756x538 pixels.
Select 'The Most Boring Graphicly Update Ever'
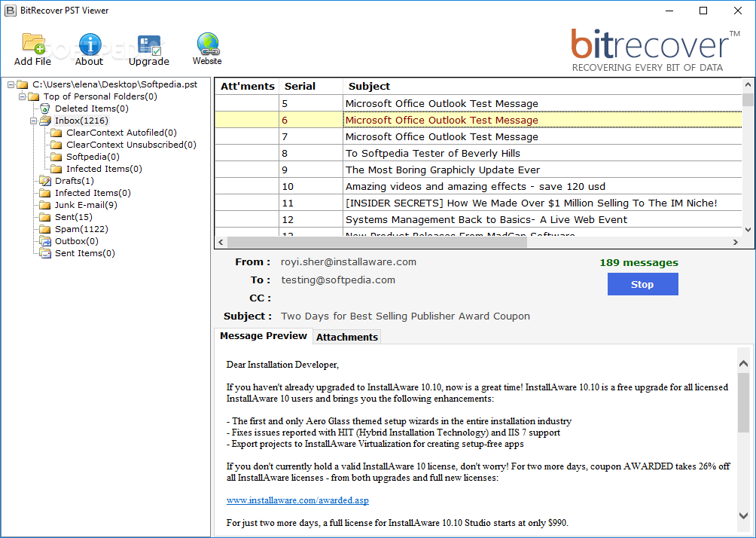478,170
